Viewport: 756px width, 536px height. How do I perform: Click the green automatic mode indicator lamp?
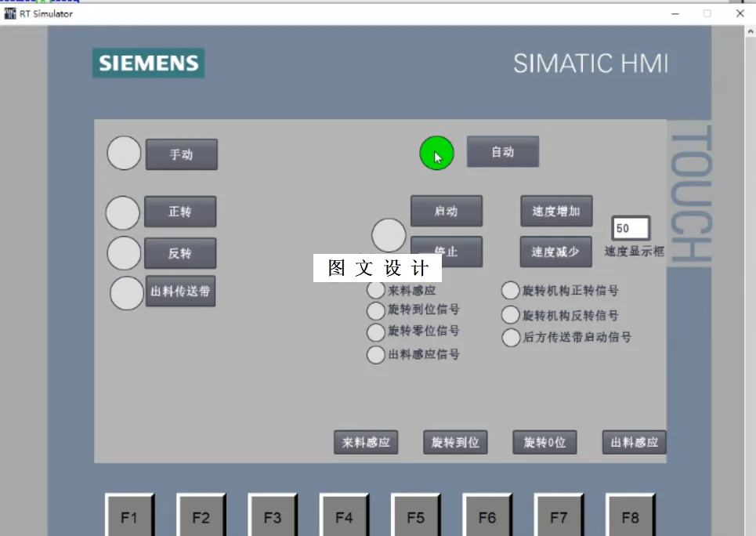(x=436, y=154)
